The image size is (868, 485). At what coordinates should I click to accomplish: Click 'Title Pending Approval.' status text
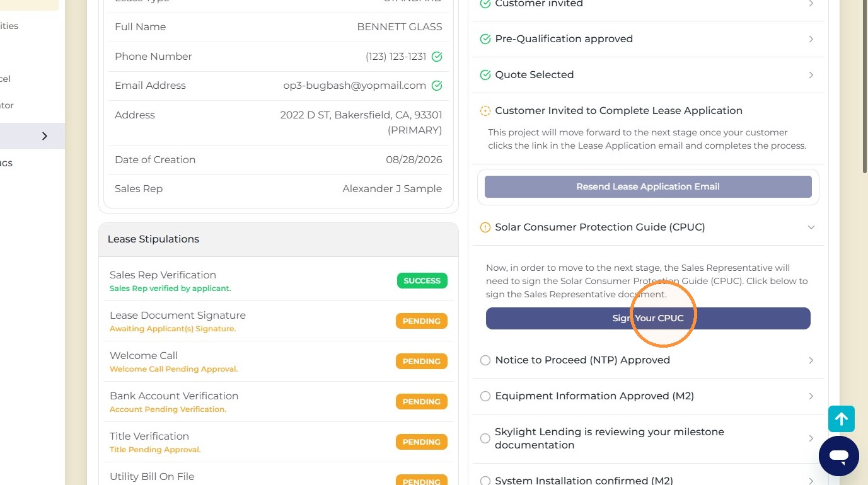(x=155, y=450)
